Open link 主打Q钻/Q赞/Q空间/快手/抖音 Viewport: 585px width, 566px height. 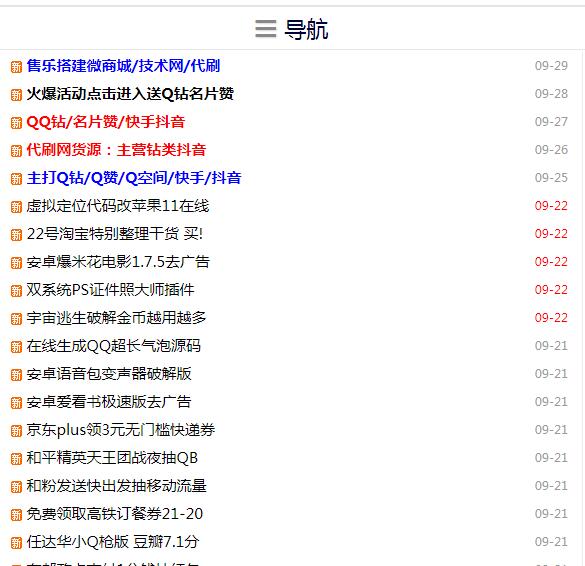134,178
